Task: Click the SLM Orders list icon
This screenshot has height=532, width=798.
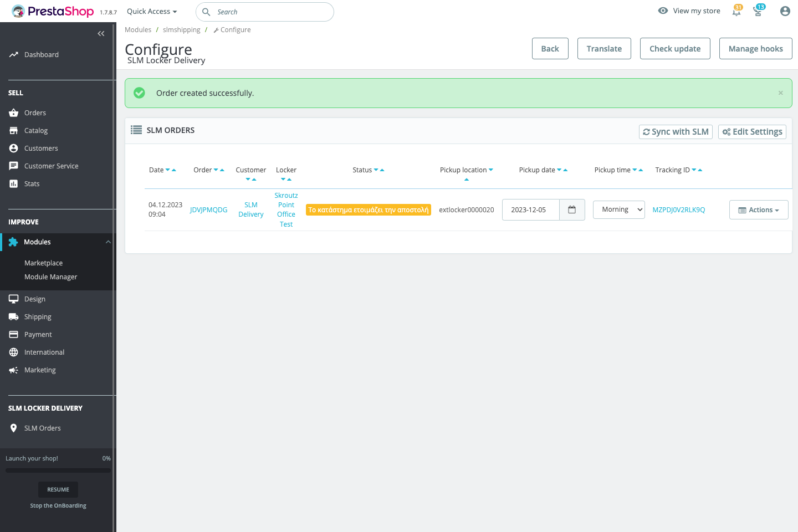Action: click(x=136, y=130)
